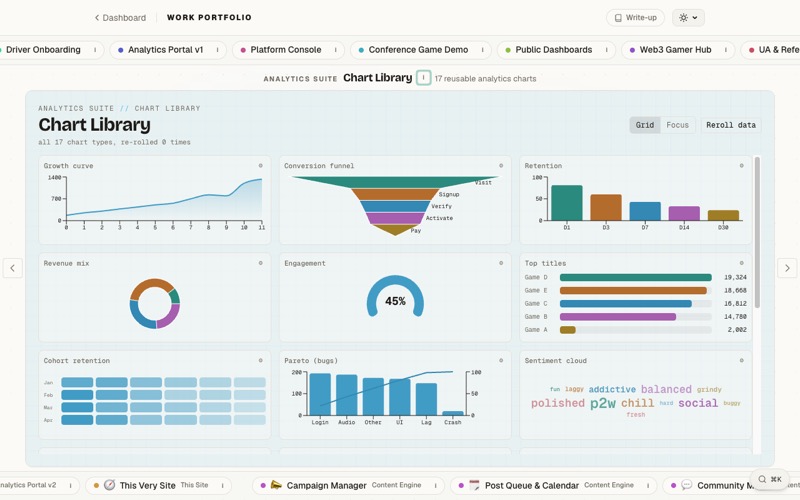
Task: Click the Conversion funnel card corner dot
Action: (x=501, y=166)
